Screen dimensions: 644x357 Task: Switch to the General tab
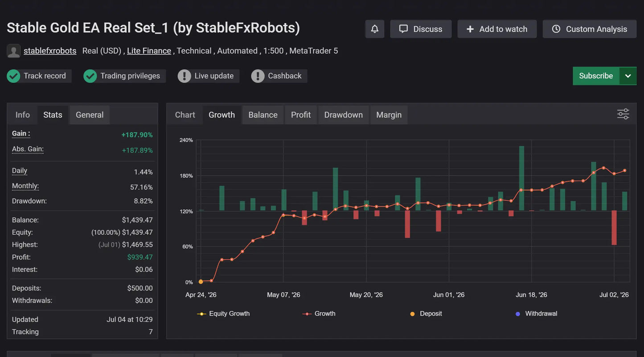[x=90, y=115]
